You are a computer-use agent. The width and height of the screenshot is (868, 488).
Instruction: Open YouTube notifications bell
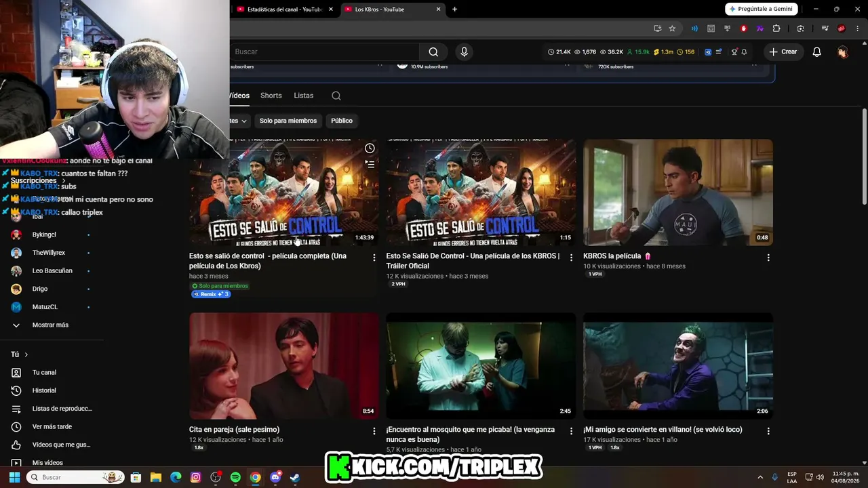pyautogui.click(x=816, y=52)
